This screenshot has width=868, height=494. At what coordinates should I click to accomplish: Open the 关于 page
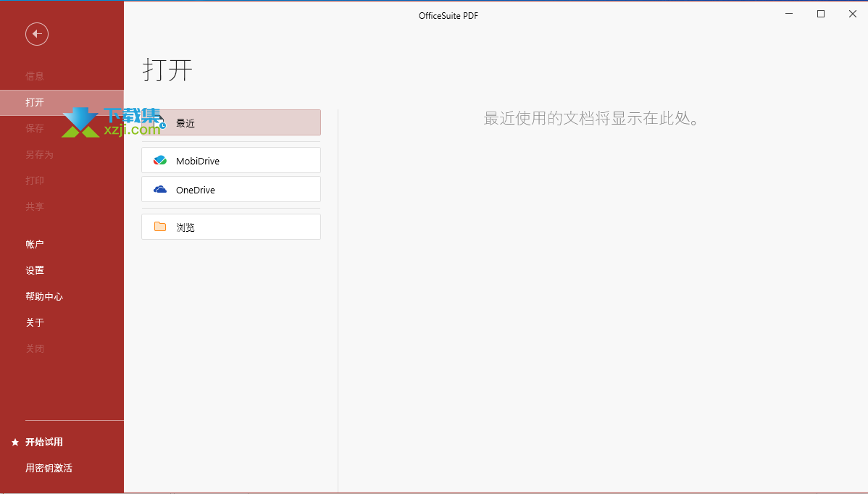tap(34, 322)
